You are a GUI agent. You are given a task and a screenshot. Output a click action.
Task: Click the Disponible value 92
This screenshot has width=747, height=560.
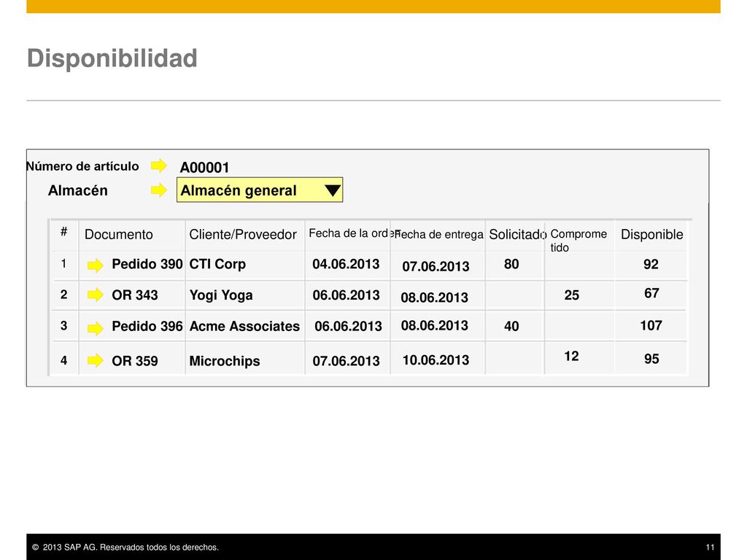[x=651, y=264]
